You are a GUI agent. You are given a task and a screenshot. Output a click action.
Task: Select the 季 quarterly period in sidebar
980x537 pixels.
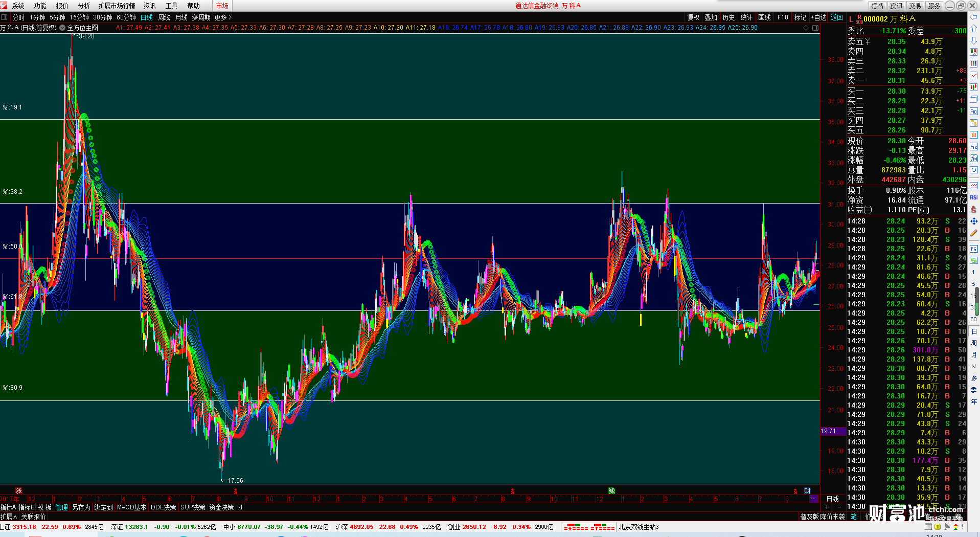click(x=974, y=390)
